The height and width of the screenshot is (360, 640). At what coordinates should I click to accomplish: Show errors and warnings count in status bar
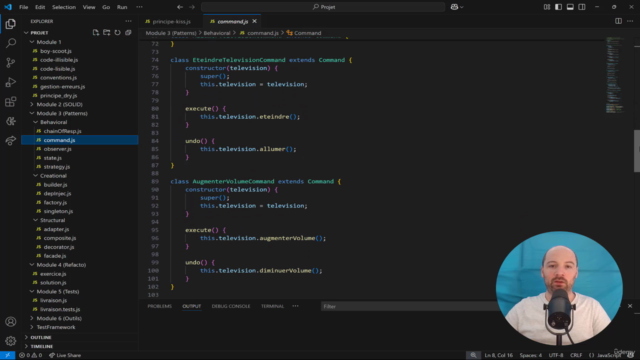(x=30, y=356)
